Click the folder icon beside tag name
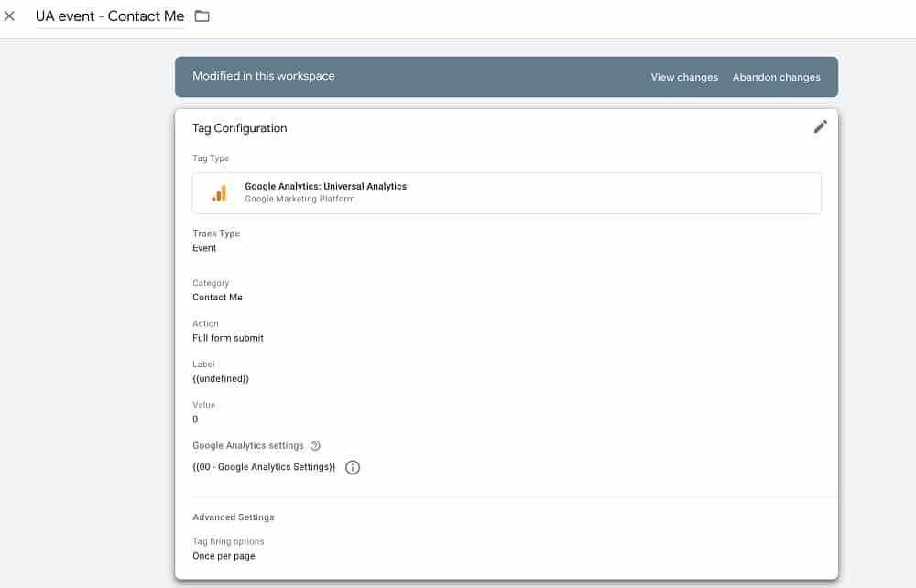The image size is (916, 588). 202,16
